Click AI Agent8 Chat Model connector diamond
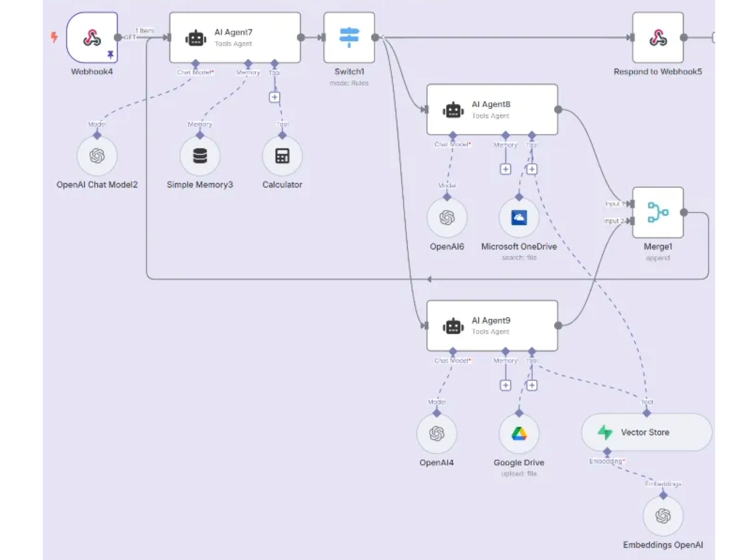Image resolution: width=747 pixels, height=560 pixels. [x=453, y=136]
